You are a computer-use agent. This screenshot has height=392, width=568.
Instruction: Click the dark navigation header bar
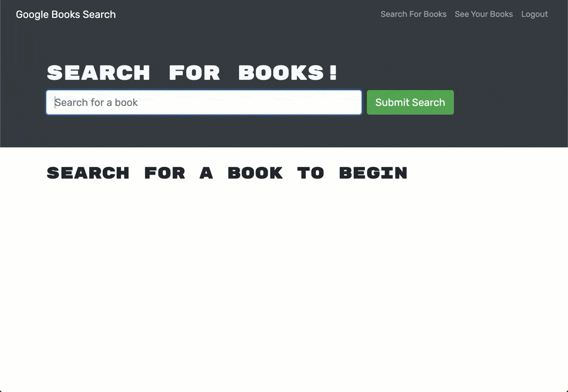tap(256, 14)
